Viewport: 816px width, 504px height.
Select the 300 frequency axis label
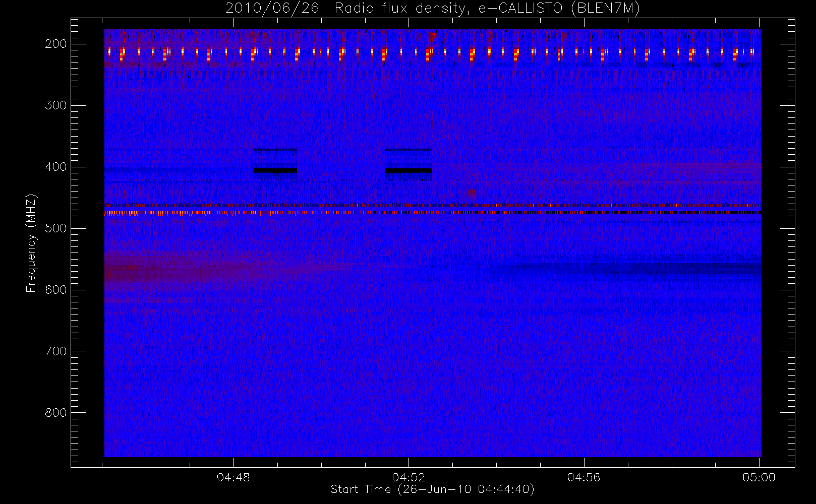pos(56,105)
